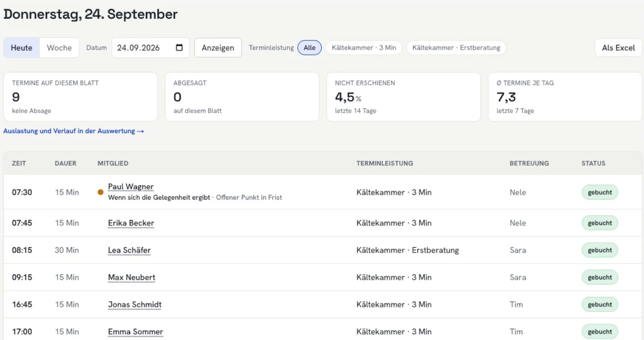Click the DAUER column header
Viewport: 644px width, 340px height.
[x=65, y=163]
